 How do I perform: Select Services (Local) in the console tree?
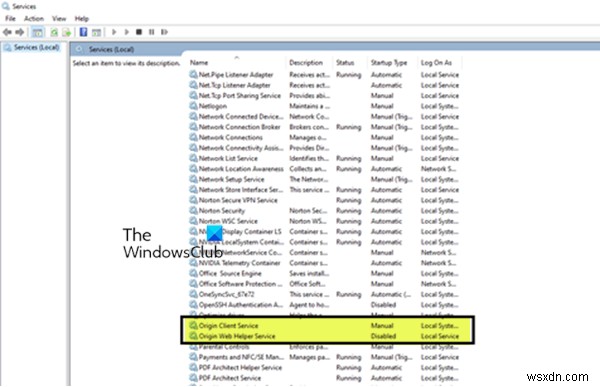tap(36, 47)
